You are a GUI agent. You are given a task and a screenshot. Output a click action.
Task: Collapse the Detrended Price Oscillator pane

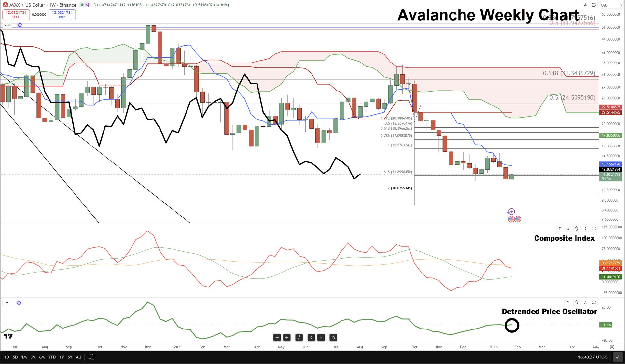585,302
